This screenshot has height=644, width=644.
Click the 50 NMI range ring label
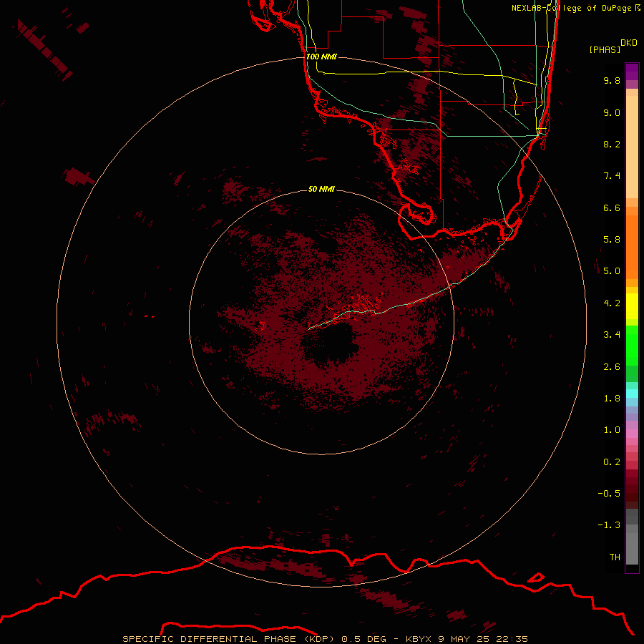point(321,189)
